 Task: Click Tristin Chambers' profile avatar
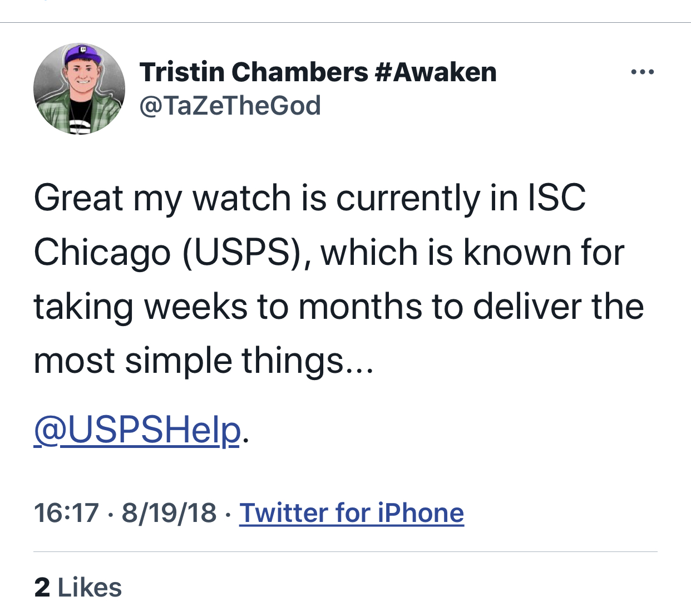click(x=80, y=89)
